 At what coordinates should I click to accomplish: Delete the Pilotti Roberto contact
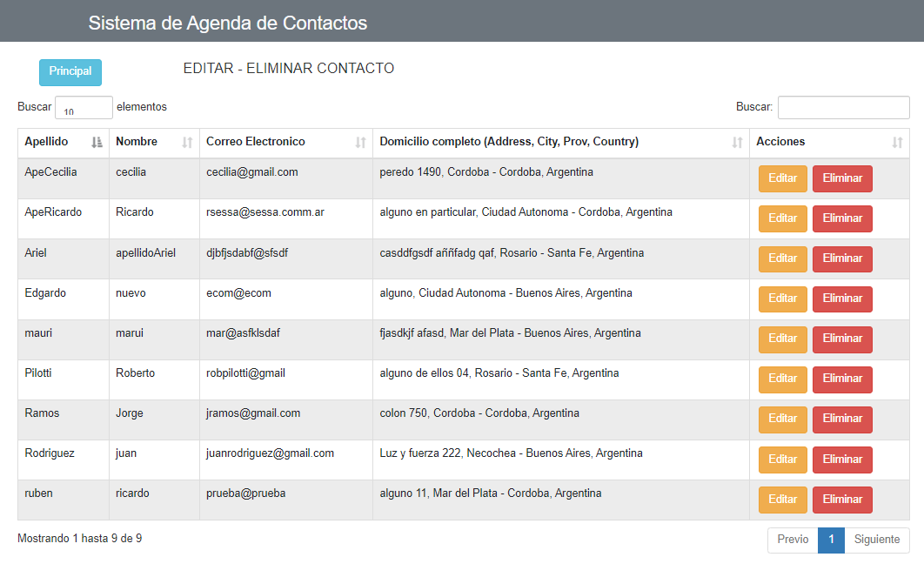(842, 379)
